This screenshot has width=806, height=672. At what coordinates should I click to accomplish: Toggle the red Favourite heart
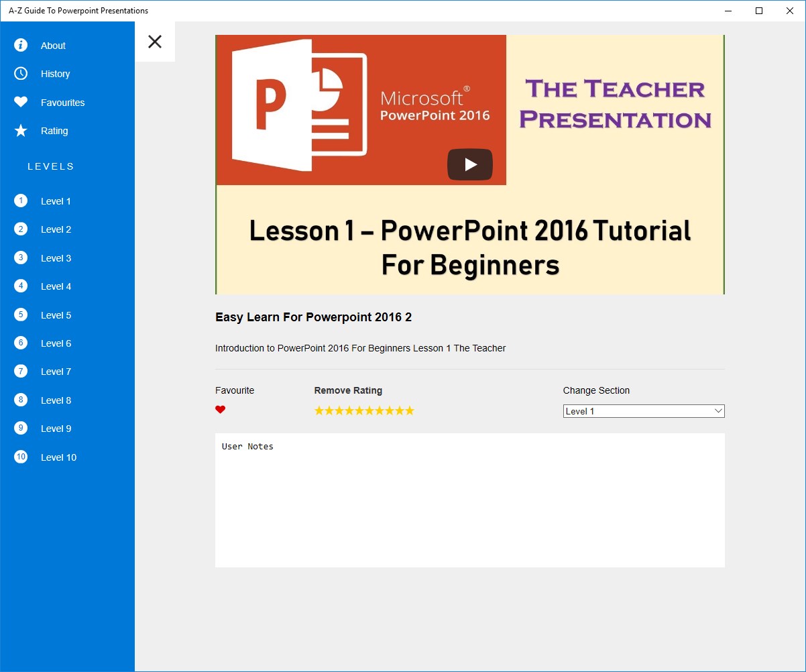220,410
